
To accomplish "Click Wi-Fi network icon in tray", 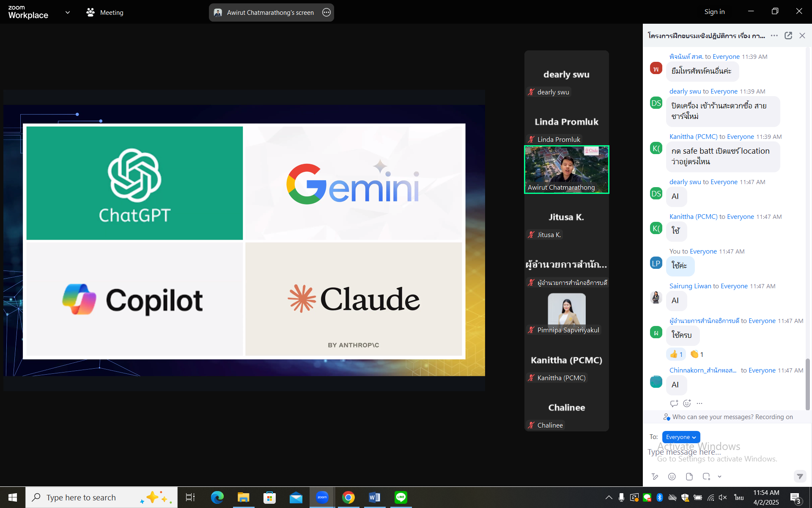I will click(711, 497).
